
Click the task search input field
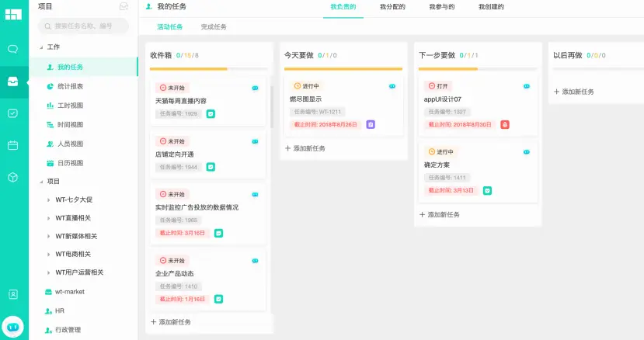[83, 26]
